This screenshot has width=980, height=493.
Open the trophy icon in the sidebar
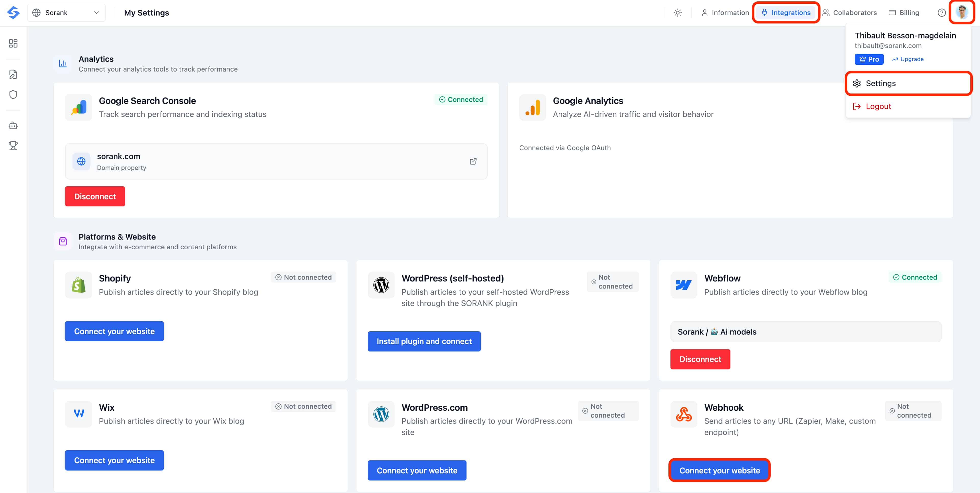(13, 145)
